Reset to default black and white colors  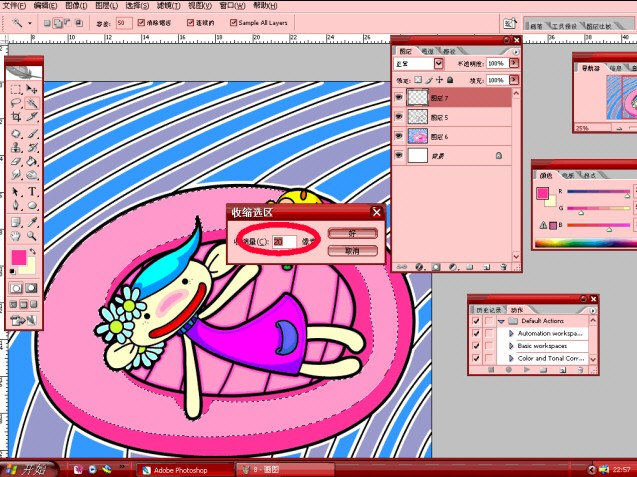coord(13,271)
